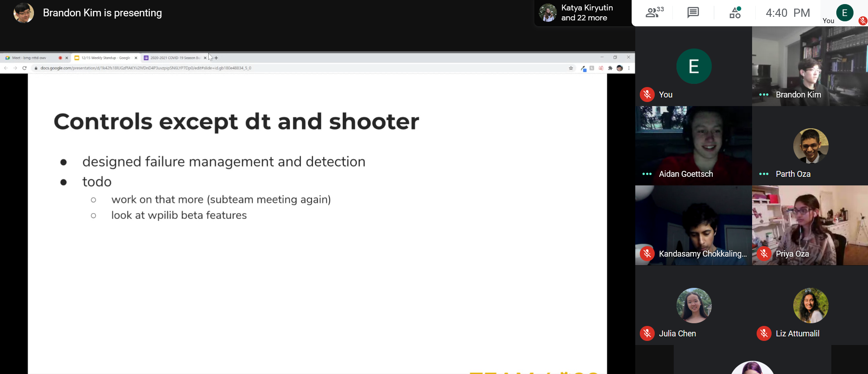
Task: Click the Katya Kiryutin and 22 more button
Action: point(583,13)
